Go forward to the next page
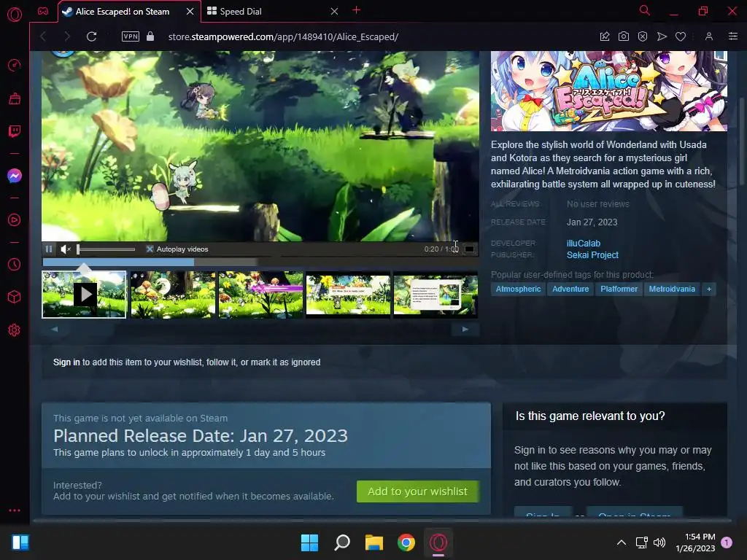 pyautogui.click(x=66, y=36)
